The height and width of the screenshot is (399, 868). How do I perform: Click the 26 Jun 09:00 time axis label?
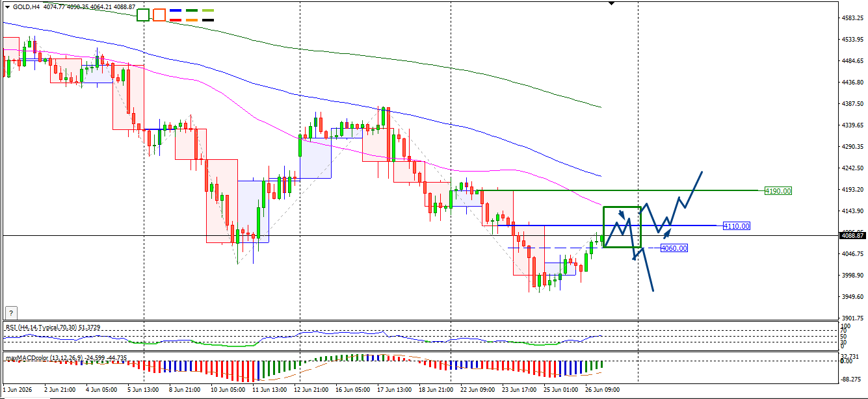pyautogui.click(x=603, y=390)
